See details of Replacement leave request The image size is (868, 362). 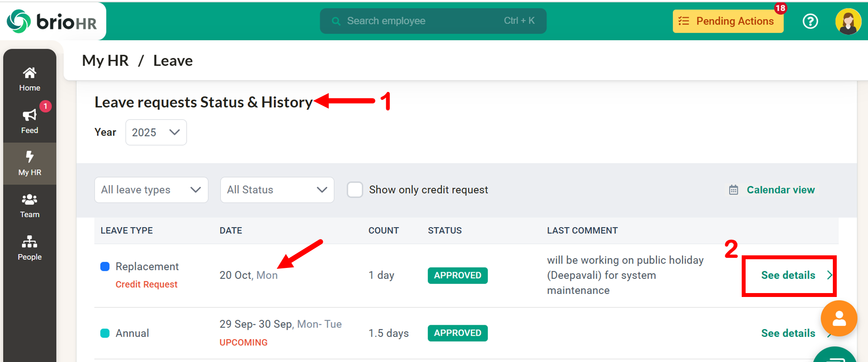(x=789, y=275)
